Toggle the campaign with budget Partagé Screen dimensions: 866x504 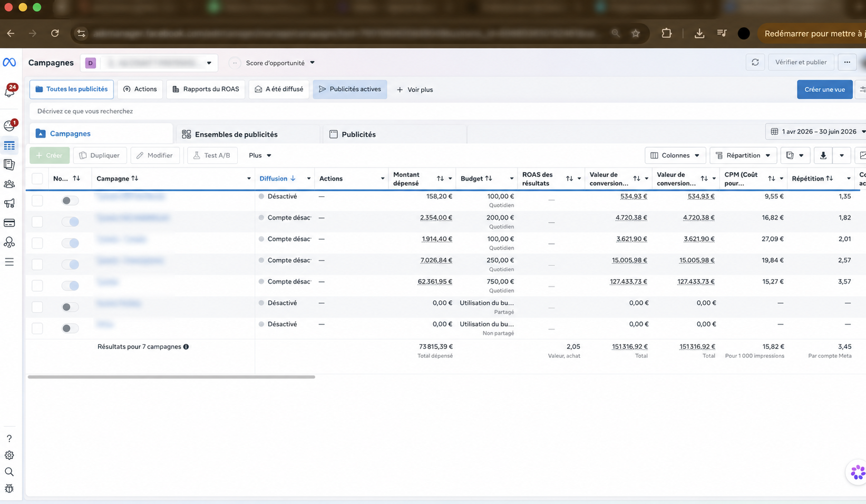pos(70,307)
